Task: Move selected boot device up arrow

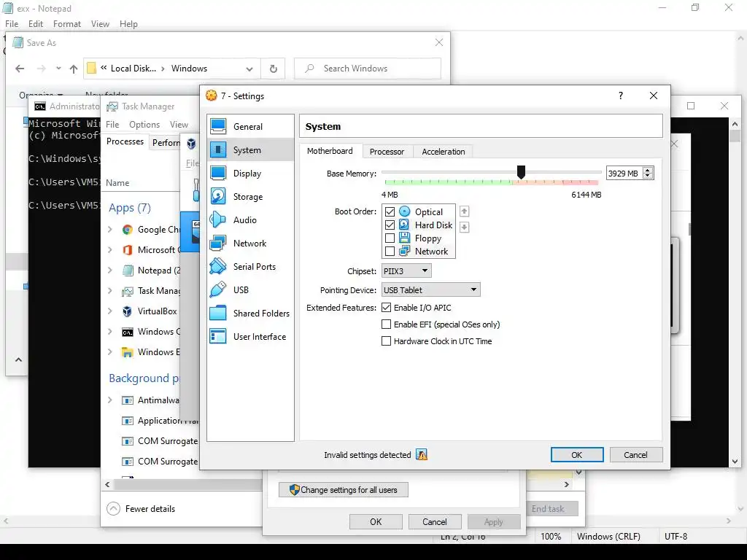Action: coord(464,211)
